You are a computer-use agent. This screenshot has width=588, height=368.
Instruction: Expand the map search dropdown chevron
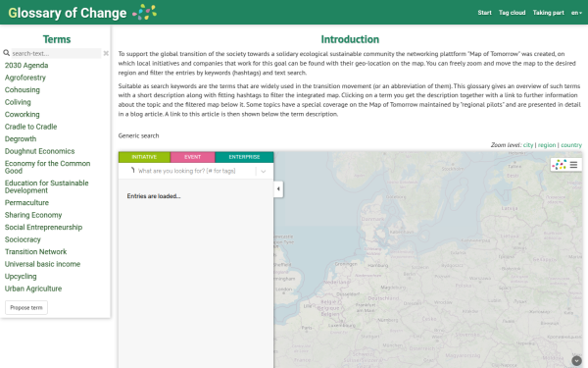coord(264,171)
